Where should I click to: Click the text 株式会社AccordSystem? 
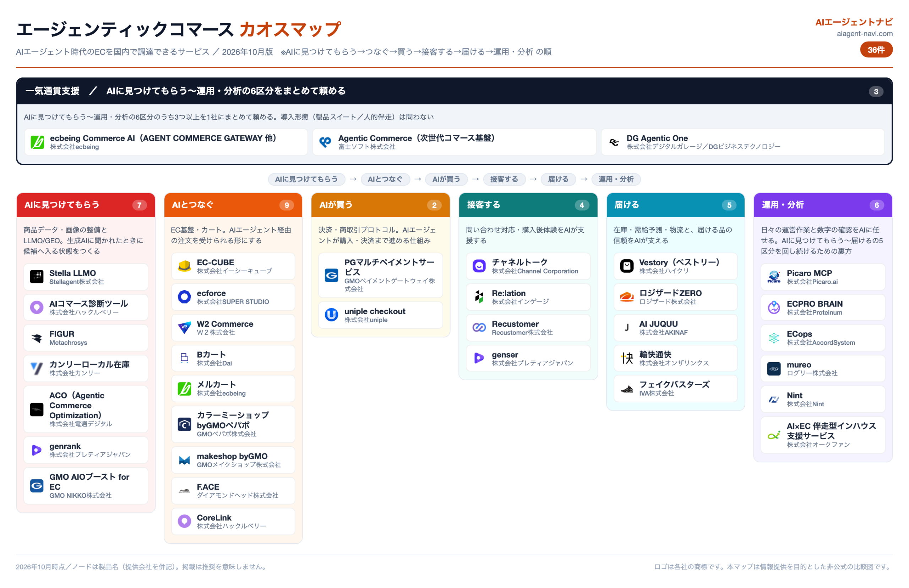click(x=821, y=343)
